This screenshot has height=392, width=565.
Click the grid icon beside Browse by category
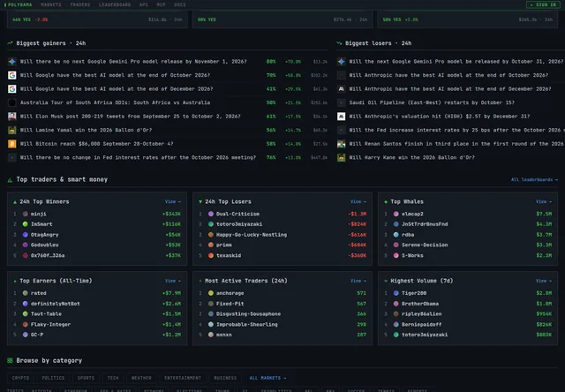[10, 360]
